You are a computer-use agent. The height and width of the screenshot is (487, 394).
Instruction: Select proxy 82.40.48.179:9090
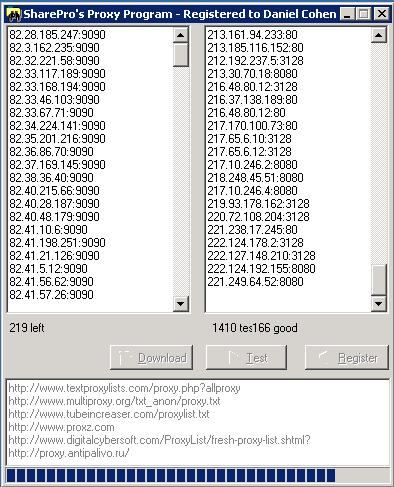[x=54, y=217]
